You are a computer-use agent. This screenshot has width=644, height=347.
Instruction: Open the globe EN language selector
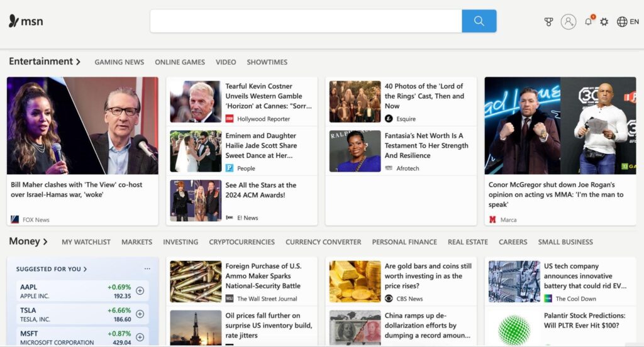pyautogui.click(x=628, y=22)
